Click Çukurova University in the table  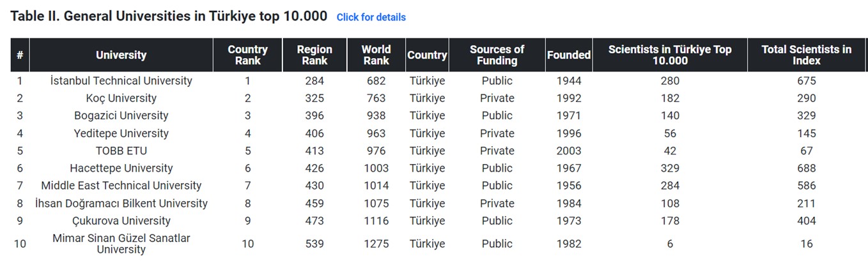click(x=121, y=221)
